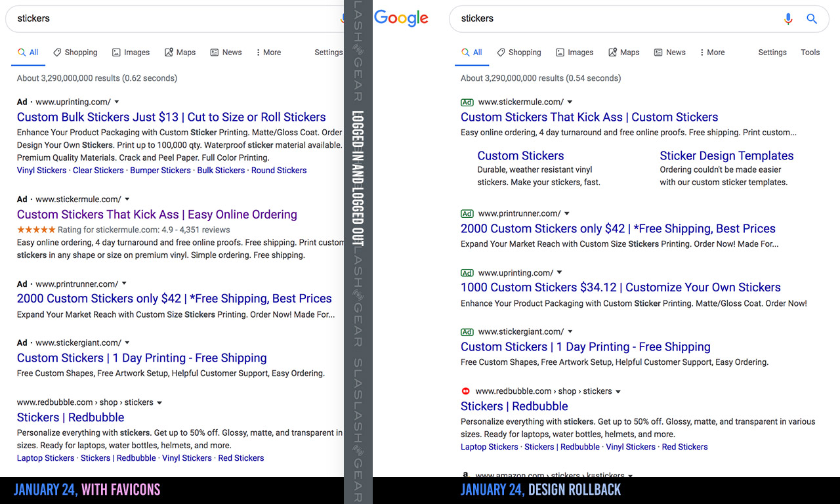Open right Red Stickers sitelink under Redbubble
This screenshot has width=840, height=504.
[x=684, y=447]
